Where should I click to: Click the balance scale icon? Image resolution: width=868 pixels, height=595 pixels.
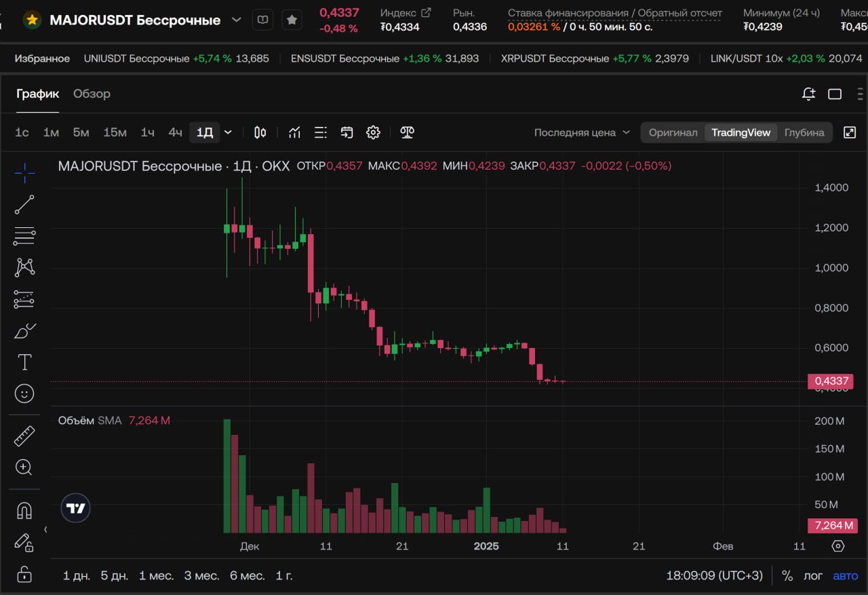pos(407,132)
